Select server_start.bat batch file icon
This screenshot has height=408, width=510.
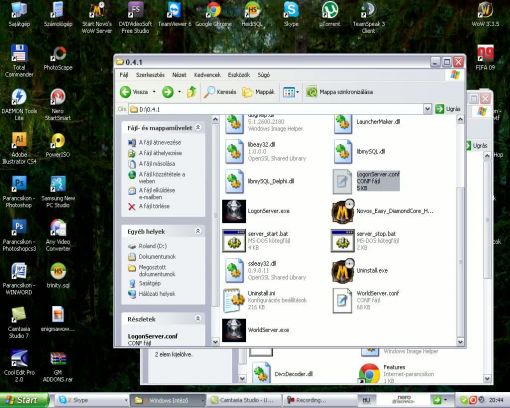pos(234,241)
